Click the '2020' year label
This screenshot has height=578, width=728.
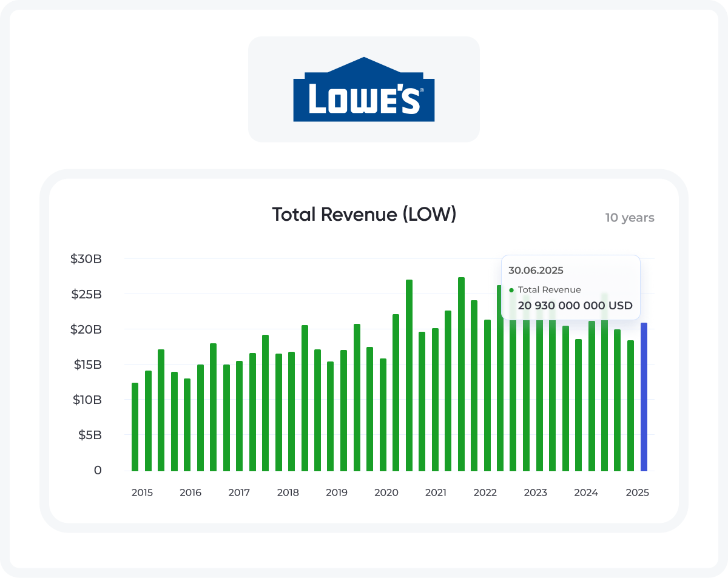(386, 492)
